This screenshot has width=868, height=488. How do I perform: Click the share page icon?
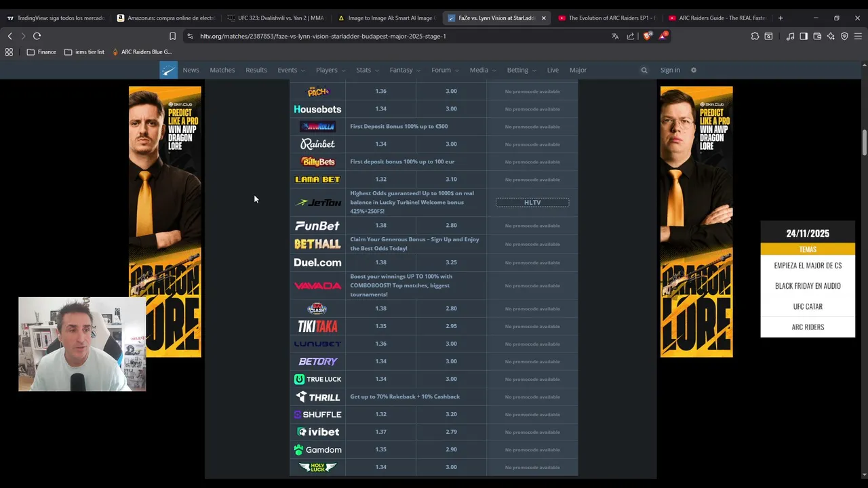(631, 36)
